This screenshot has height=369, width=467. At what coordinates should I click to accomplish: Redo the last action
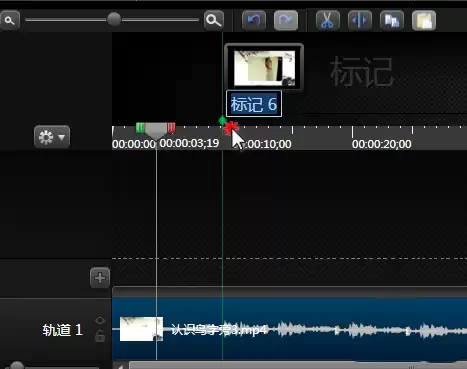[286, 20]
